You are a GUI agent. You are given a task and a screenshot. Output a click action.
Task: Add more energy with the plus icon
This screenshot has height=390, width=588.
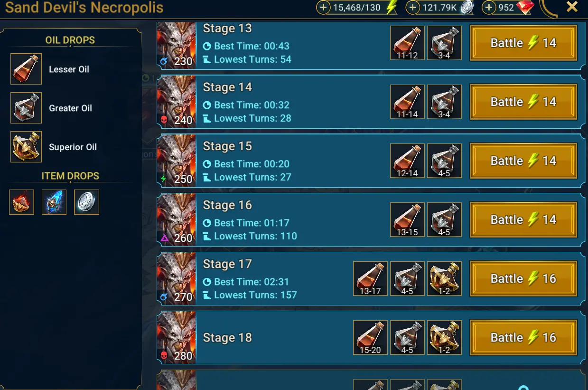[323, 8]
